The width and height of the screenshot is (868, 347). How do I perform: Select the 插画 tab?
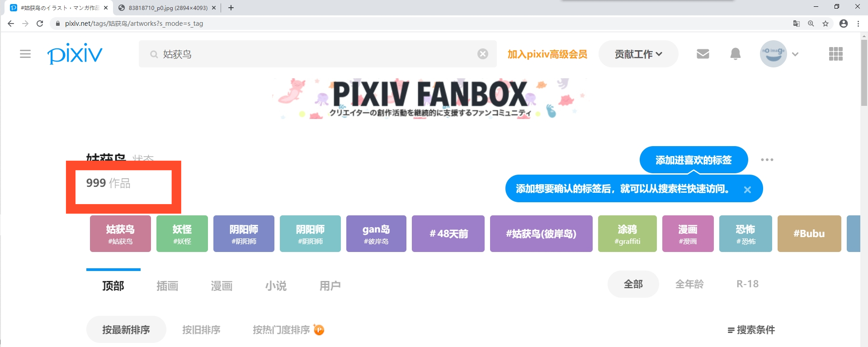[167, 285]
